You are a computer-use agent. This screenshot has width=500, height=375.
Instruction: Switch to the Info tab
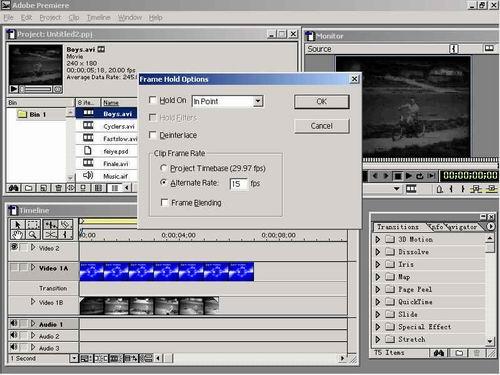point(436,227)
